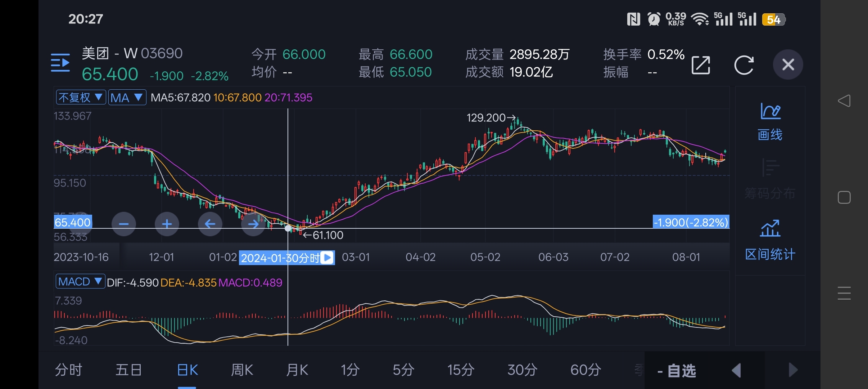The height and width of the screenshot is (389, 868).
Task: Select the 月K monthly chart tab
Action: point(297,370)
